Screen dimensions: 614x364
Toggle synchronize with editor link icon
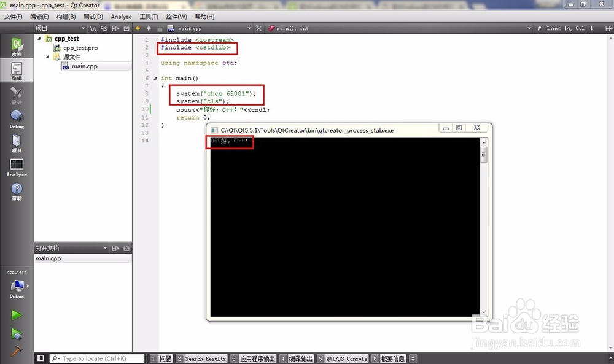pyautogui.click(x=104, y=28)
